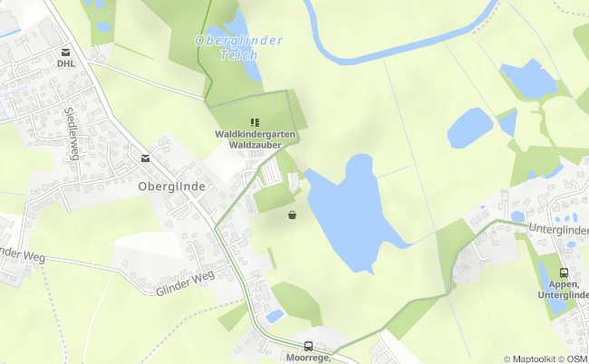Select the Unterglinde street label

(x=558, y=229)
